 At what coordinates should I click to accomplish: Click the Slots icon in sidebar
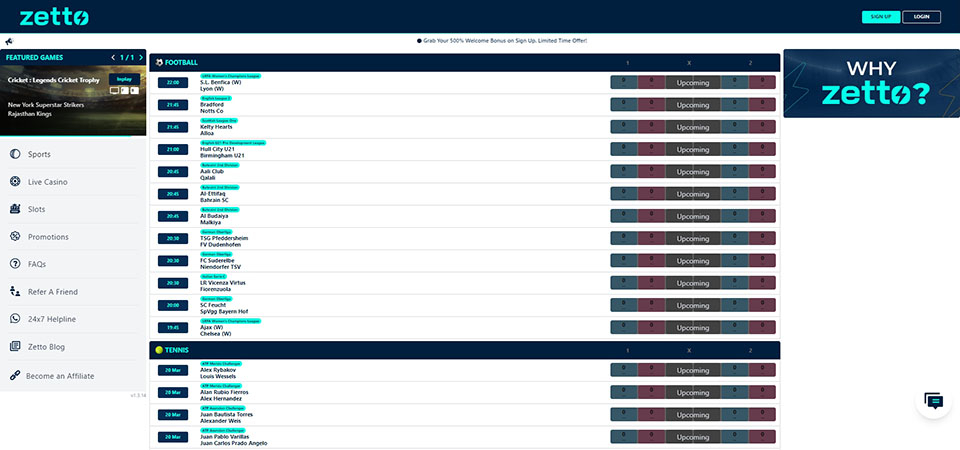pos(15,209)
